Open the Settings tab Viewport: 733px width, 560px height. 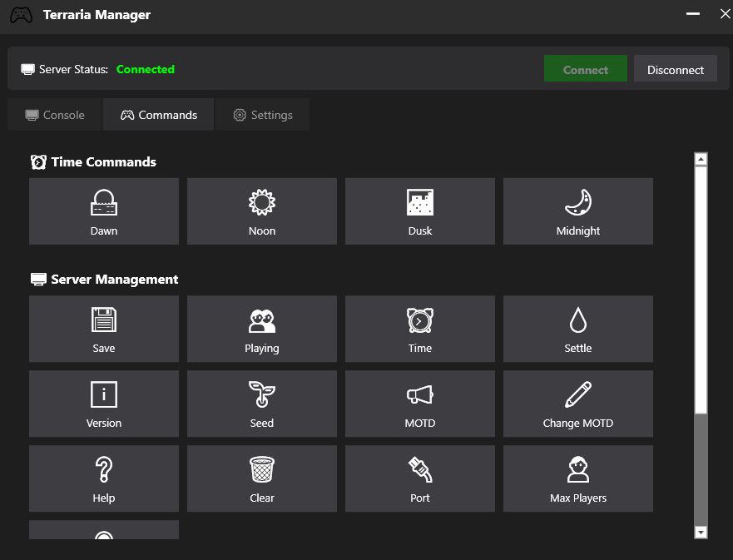pyautogui.click(x=262, y=115)
